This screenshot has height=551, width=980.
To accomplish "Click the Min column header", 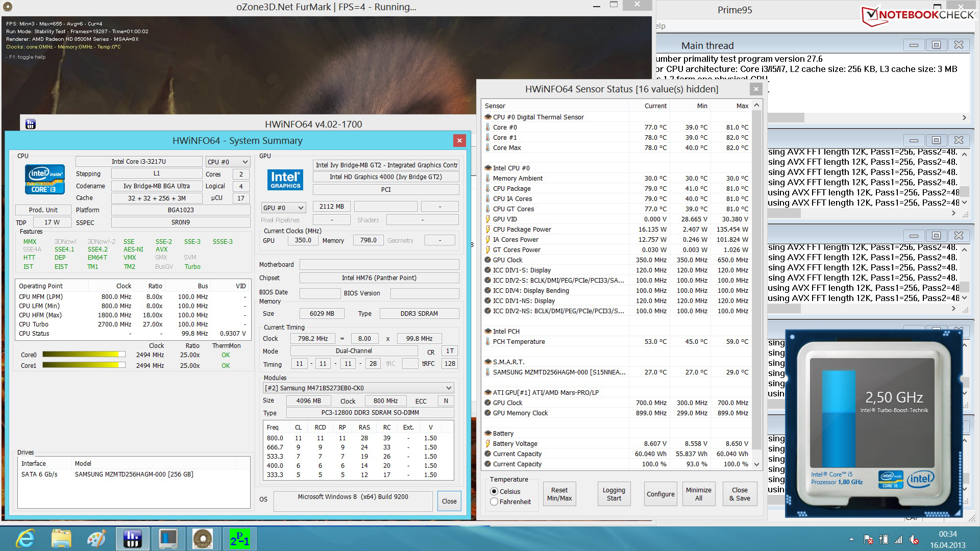I will point(690,106).
